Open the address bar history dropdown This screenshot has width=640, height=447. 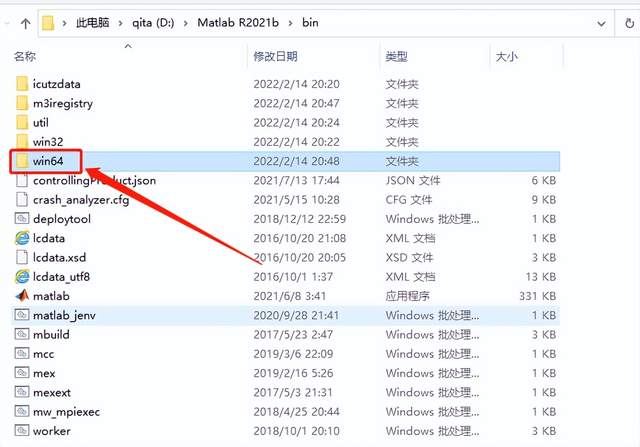(x=601, y=24)
